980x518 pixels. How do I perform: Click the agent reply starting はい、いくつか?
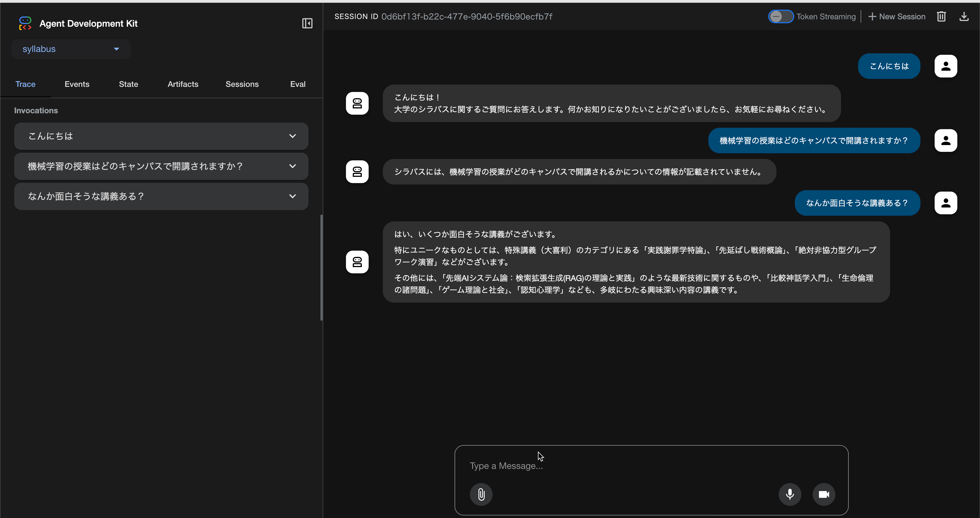coord(636,262)
